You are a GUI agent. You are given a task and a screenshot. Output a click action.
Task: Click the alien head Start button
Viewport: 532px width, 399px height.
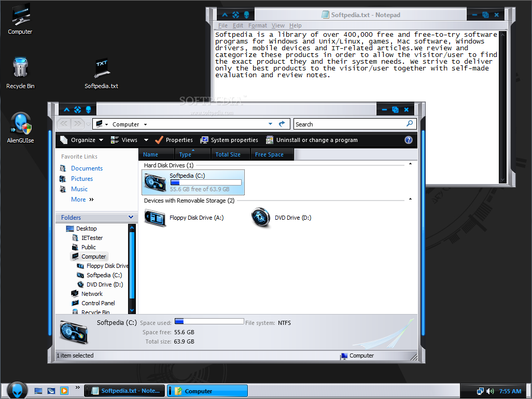17,390
